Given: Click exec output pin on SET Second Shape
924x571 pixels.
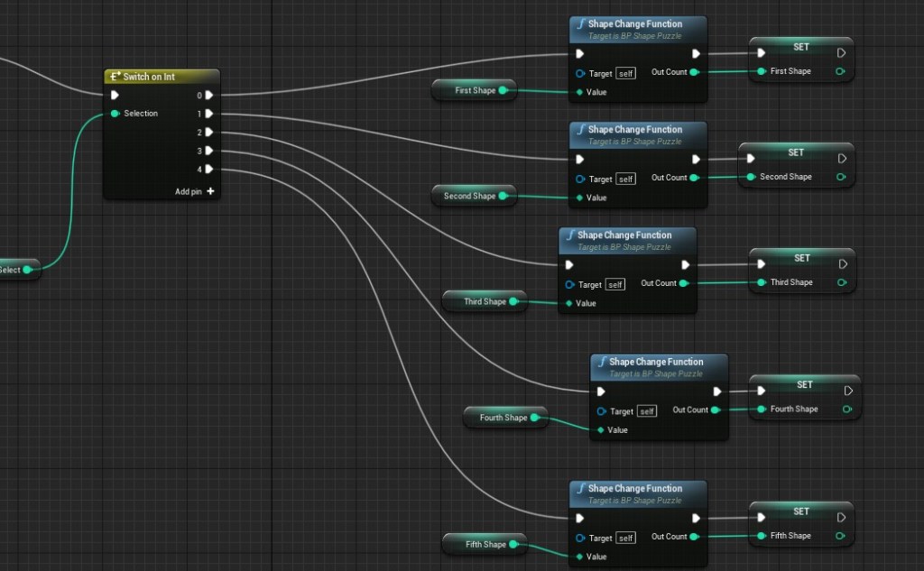Looking at the screenshot, I should 842,158.
